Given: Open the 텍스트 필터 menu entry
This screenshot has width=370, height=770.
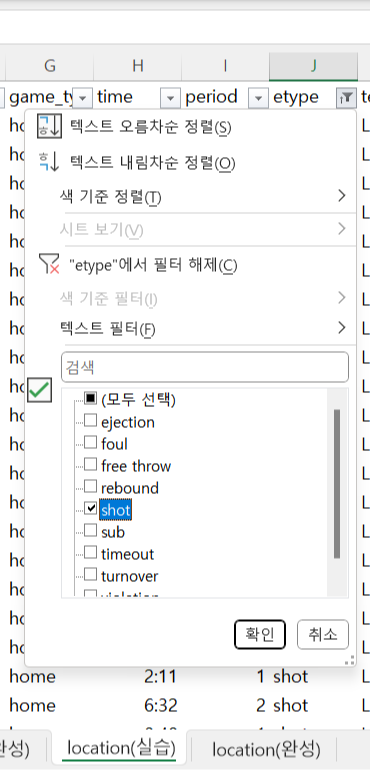Looking at the screenshot, I should (x=191, y=329).
